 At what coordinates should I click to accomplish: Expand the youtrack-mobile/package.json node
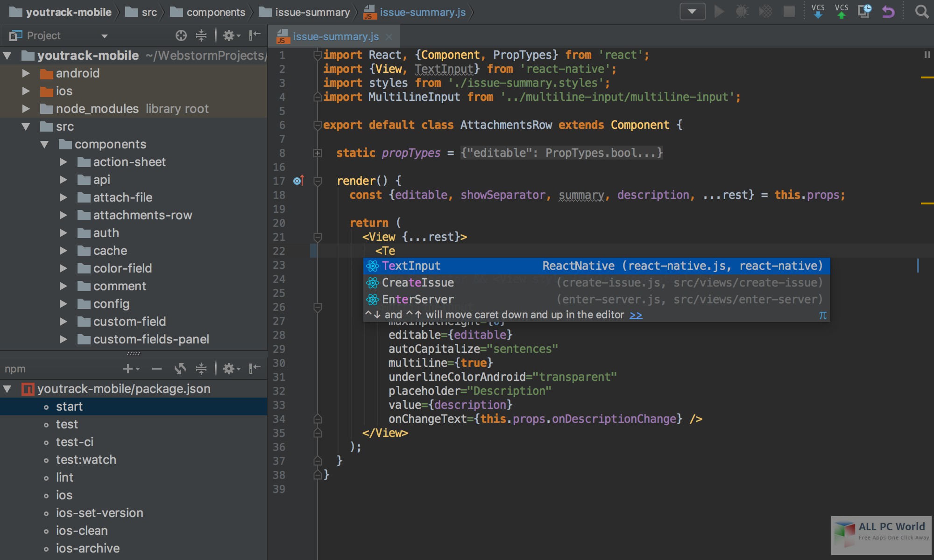(8, 388)
